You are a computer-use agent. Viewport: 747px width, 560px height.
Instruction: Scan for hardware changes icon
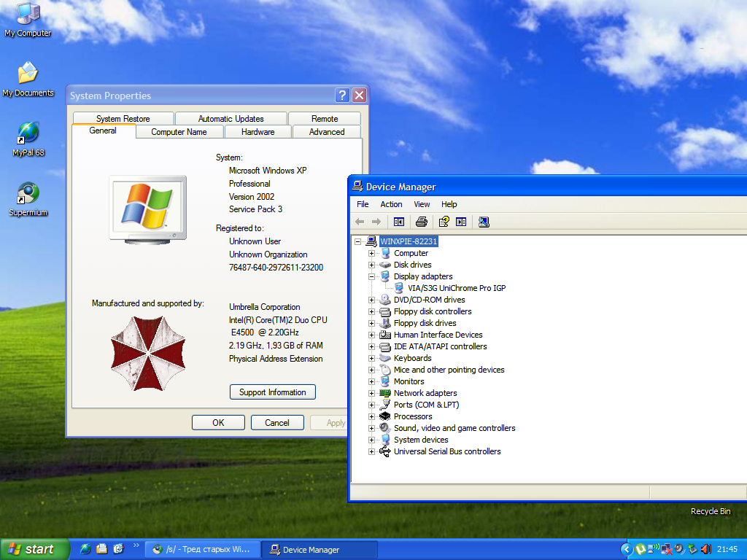click(484, 222)
